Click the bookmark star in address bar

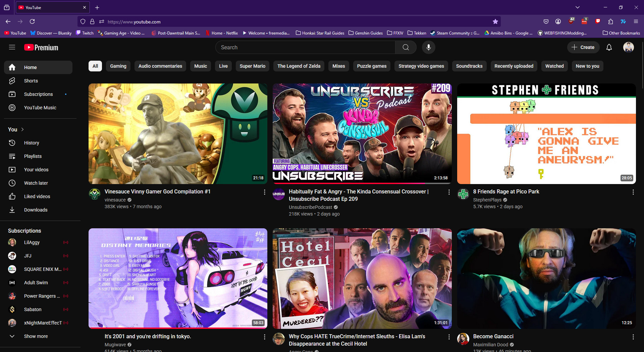[495, 22]
